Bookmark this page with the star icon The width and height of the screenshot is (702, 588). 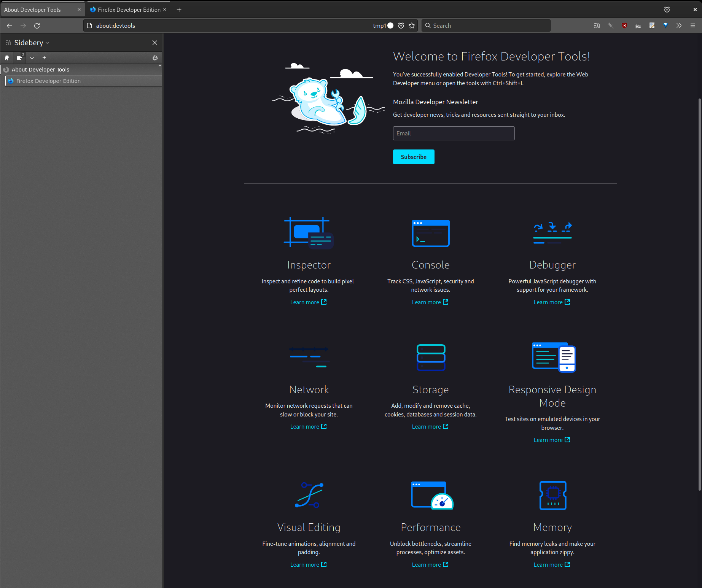412,25
